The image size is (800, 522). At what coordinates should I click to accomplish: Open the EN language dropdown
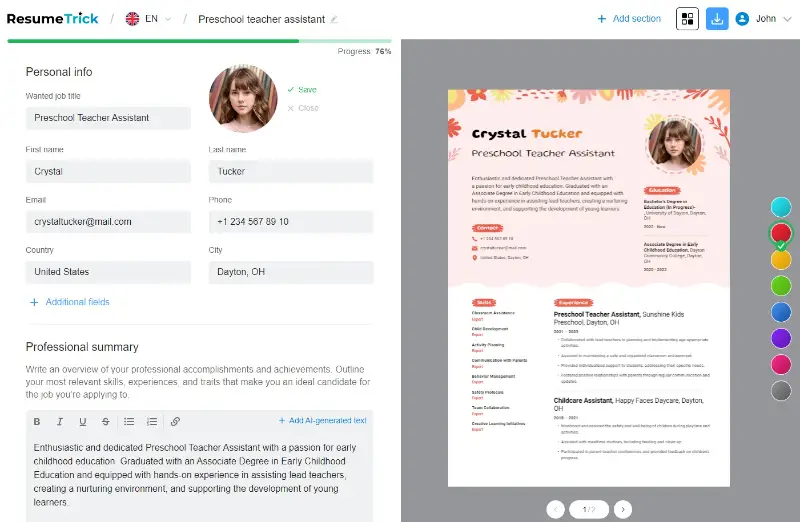[148, 19]
